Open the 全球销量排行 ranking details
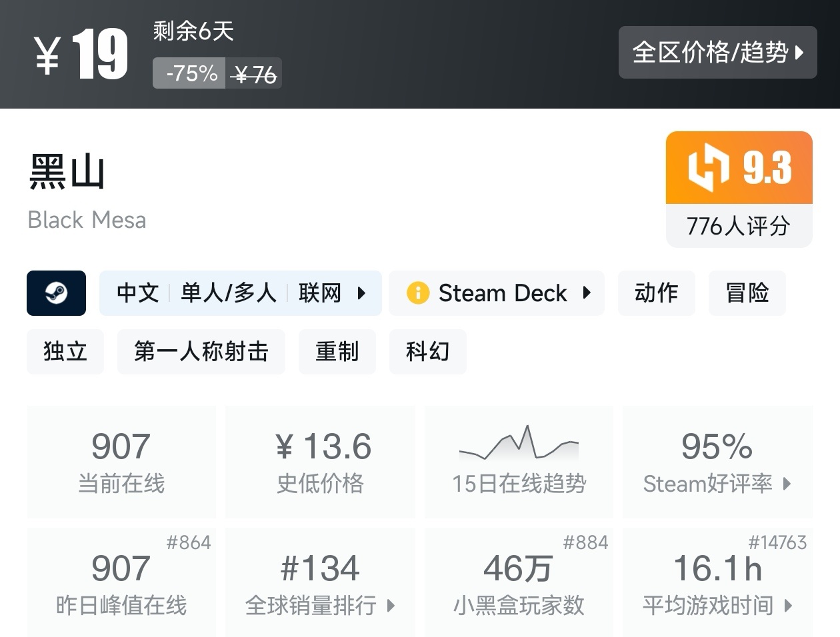This screenshot has height=637, width=840. [x=390, y=607]
